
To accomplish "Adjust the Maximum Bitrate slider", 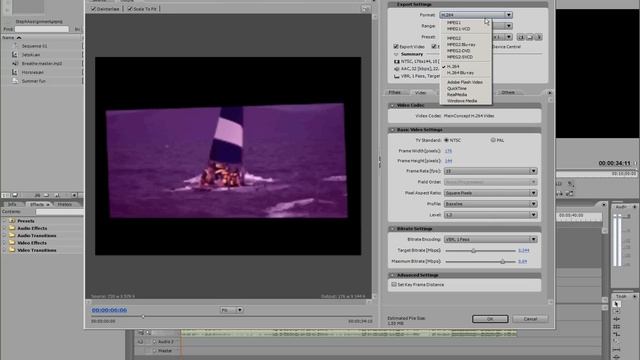I will [502, 261].
